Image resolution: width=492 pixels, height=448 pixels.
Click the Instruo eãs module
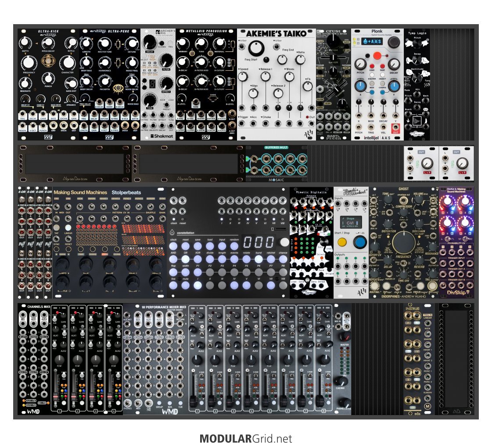point(419,359)
